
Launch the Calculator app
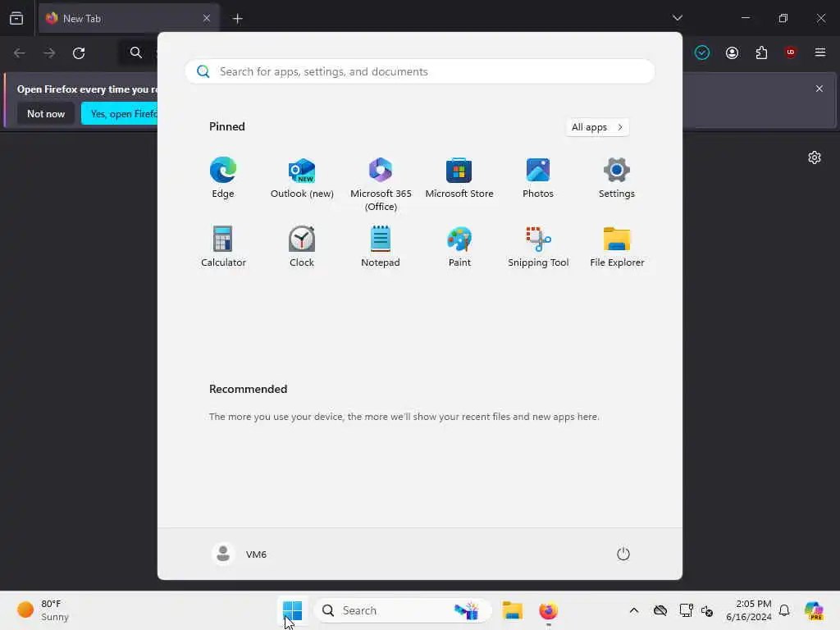tap(223, 246)
